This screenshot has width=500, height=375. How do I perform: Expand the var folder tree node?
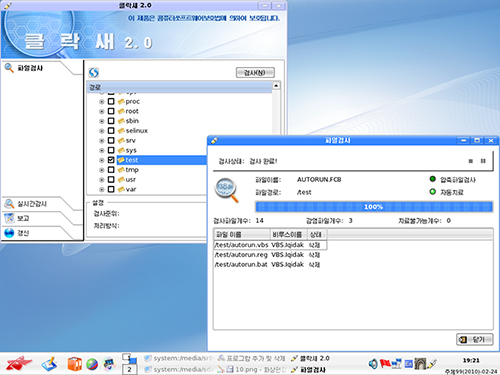tap(102, 189)
